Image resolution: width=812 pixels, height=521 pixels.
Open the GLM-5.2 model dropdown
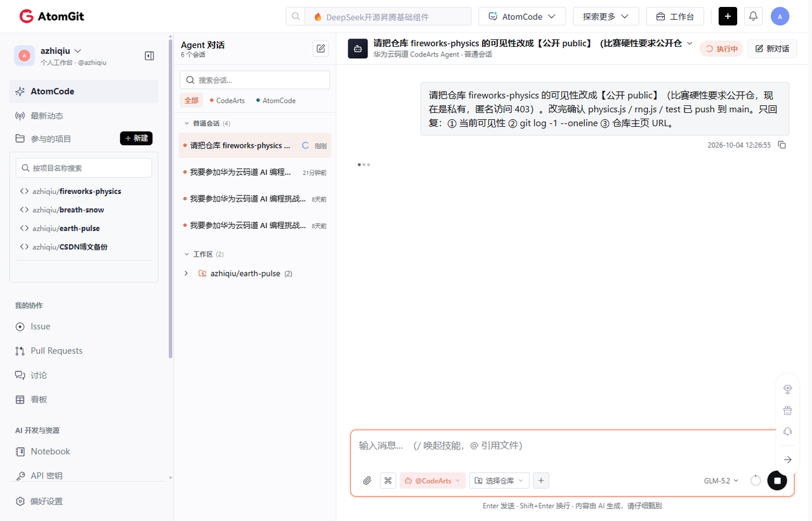pyautogui.click(x=721, y=481)
